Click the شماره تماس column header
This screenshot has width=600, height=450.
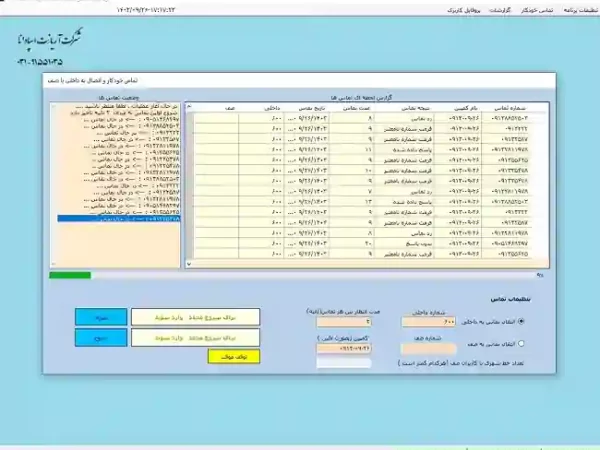(x=510, y=108)
